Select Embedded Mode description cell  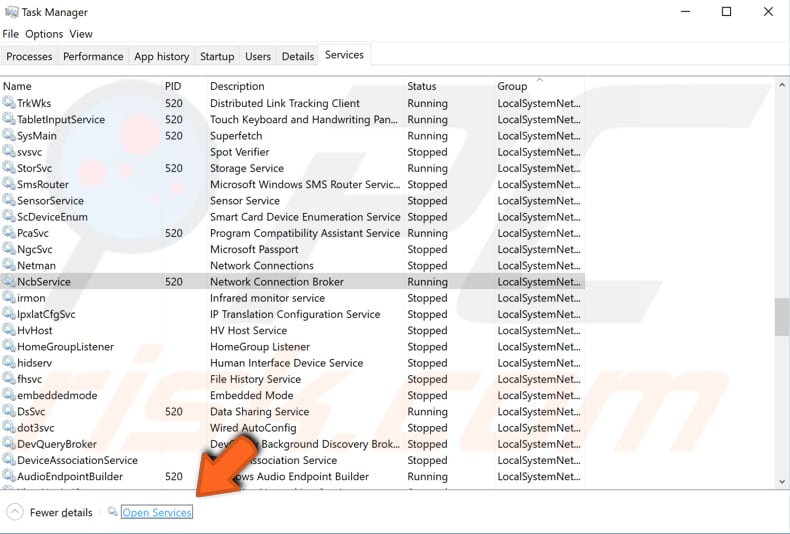pos(251,395)
